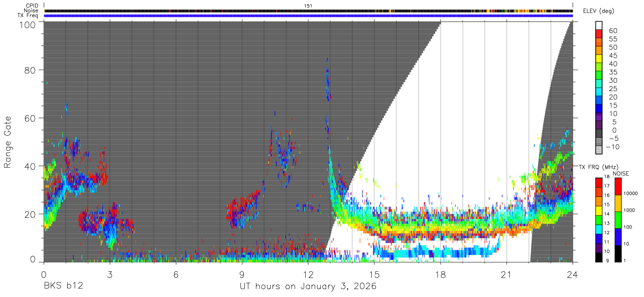Click the Noise row label
This screenshot has height=297, width=644.
click(31, 10)
